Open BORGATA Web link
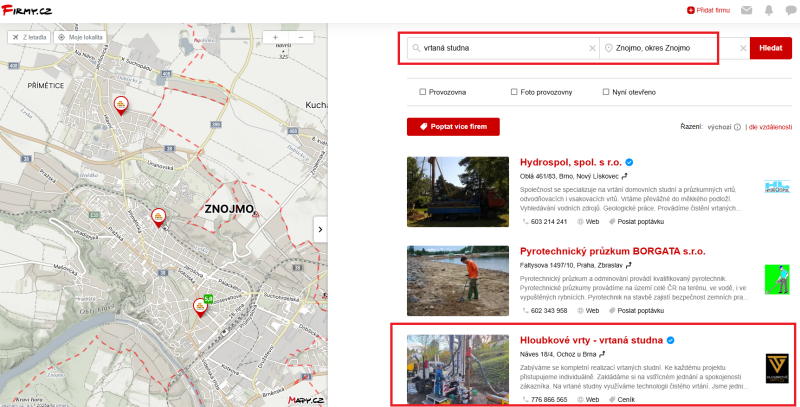The image size is (800, 407). click(588, 311)
